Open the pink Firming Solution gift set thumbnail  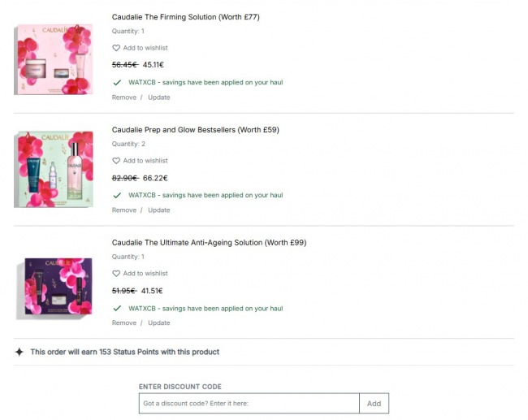(54, 59)
